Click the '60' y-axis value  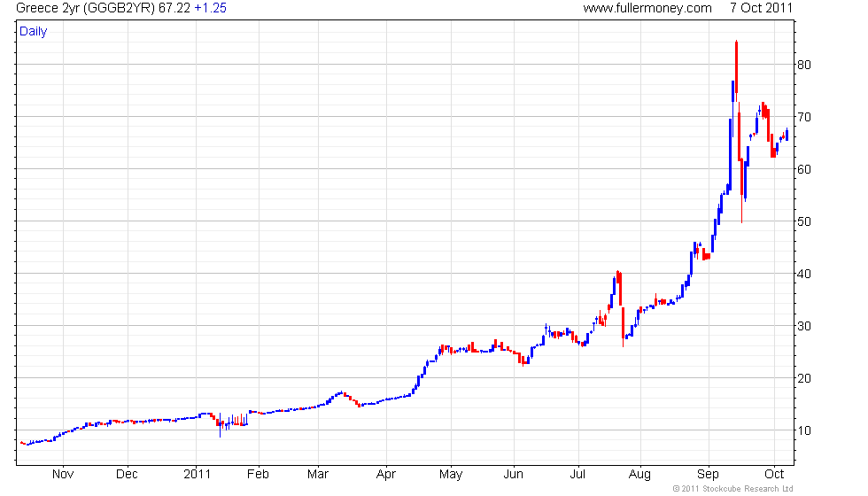pos(804,169)
